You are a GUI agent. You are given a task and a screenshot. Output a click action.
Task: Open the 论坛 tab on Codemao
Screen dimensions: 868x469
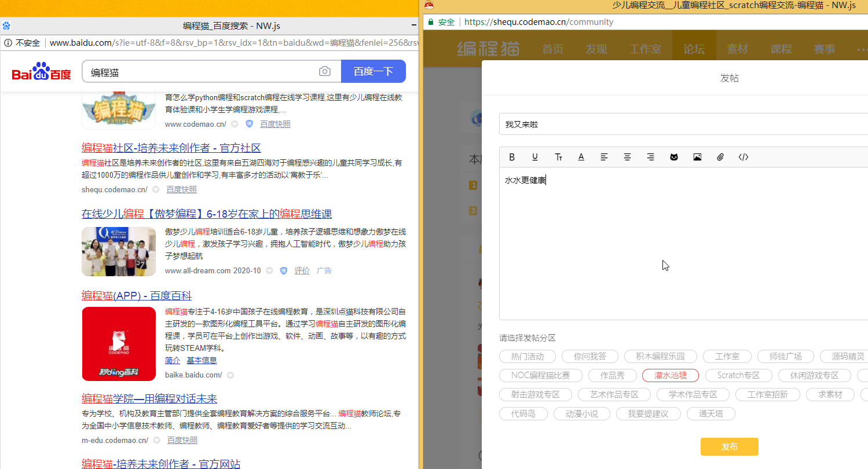click(x=694, y=49)
